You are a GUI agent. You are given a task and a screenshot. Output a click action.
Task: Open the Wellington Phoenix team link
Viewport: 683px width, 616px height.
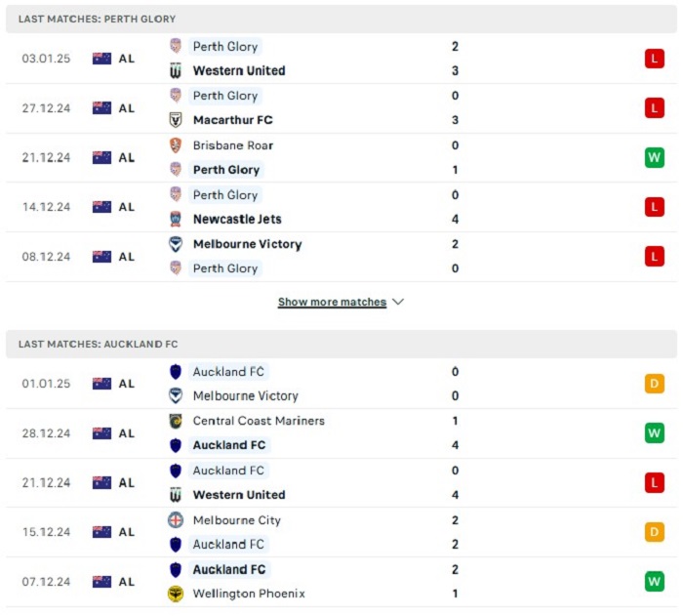click(249, 594)
